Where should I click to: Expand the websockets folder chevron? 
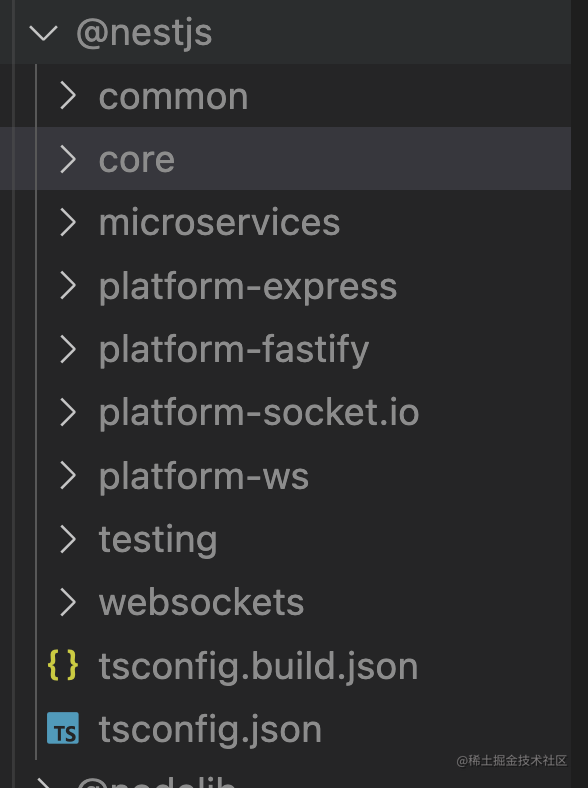pos(68,602)
